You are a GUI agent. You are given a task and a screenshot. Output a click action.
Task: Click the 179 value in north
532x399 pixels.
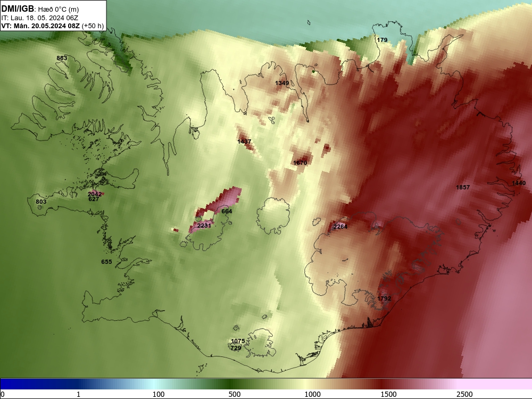coord(382,40)
